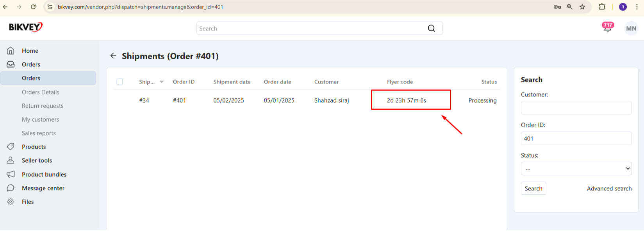
Task: Sort by Ship... column arrow
Action: [162, 82]
